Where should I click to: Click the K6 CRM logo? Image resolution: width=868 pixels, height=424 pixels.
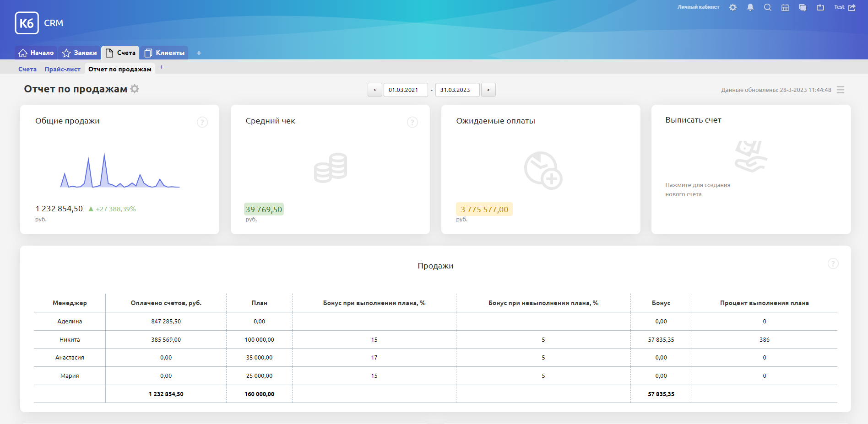tap(39, 23)
